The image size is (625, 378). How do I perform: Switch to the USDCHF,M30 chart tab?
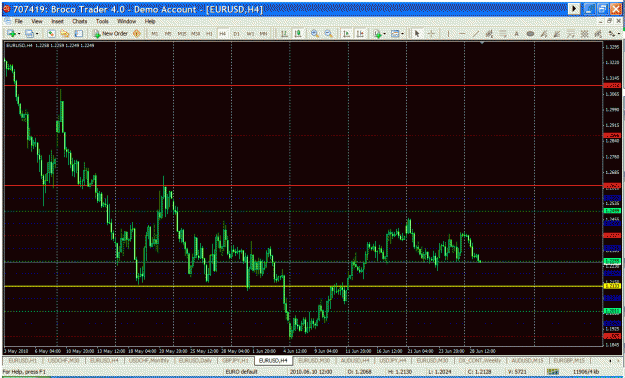point(64,360)
